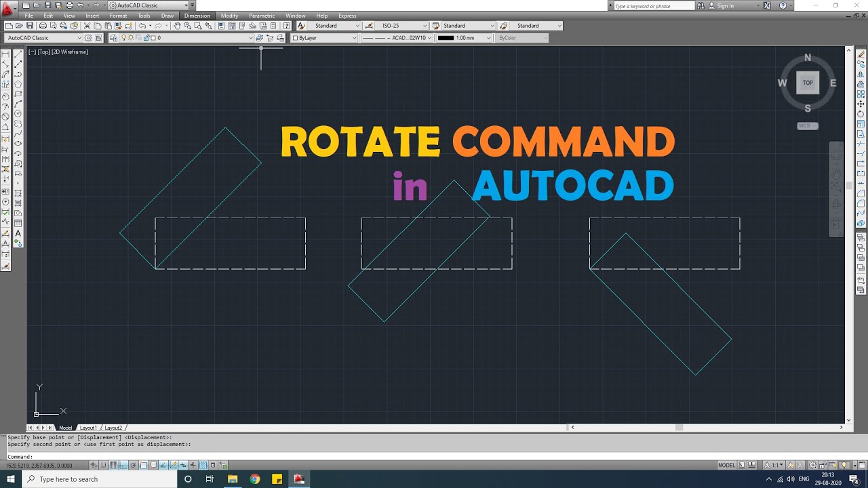Click Quick View Layouts icon in status bar

[x=742, y=465]
